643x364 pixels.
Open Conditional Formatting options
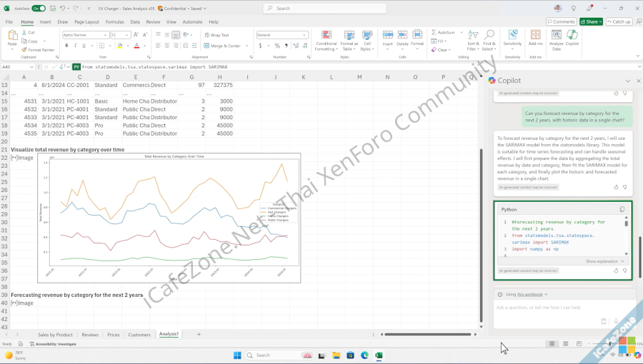[x=326, y=40]
